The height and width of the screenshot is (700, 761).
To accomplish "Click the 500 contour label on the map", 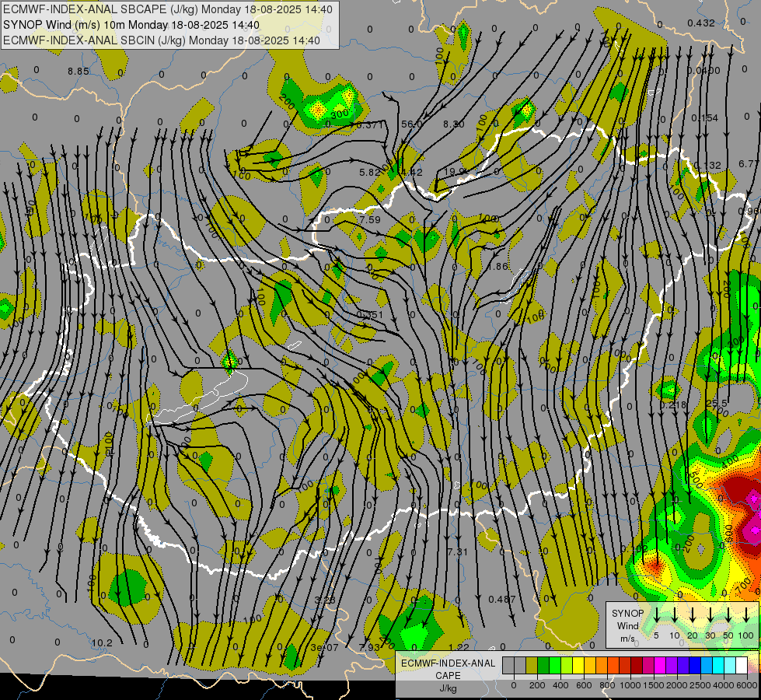I will (x=696, y=481).
